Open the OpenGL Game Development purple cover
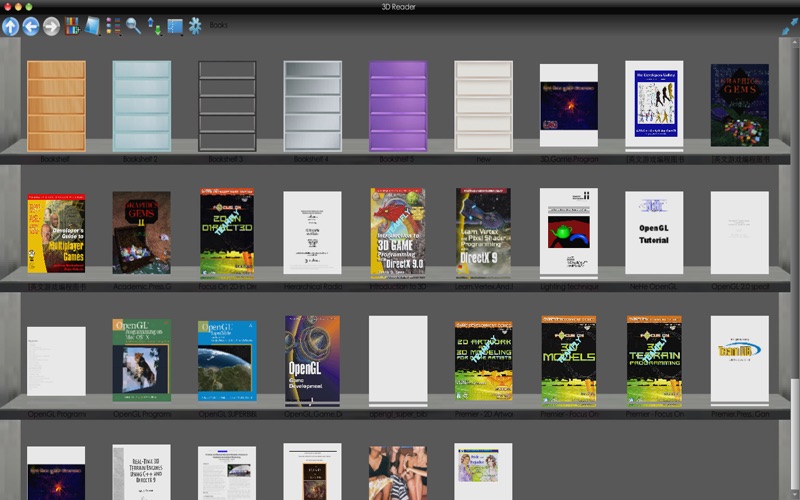The width and height of the screenshot is (800, 500). tap(312, 360)
